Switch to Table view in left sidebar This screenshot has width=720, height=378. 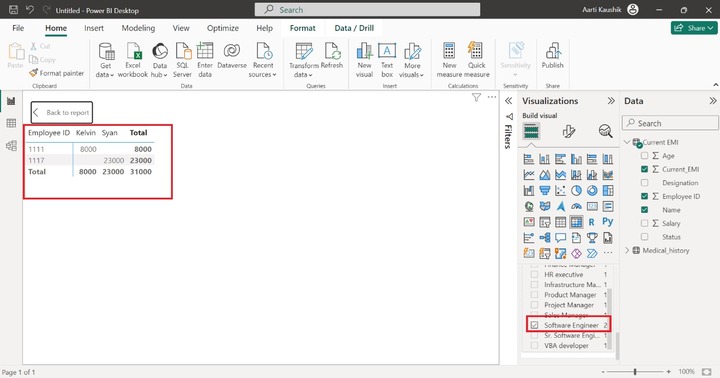pyautogui.click(x=11, y=123)
